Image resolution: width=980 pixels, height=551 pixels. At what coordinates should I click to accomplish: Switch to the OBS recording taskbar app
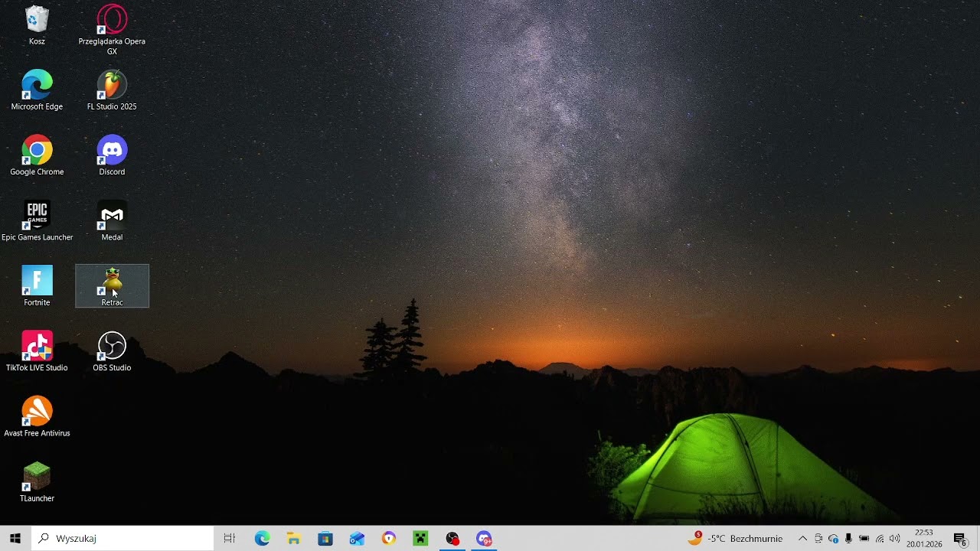click(452, 538)
